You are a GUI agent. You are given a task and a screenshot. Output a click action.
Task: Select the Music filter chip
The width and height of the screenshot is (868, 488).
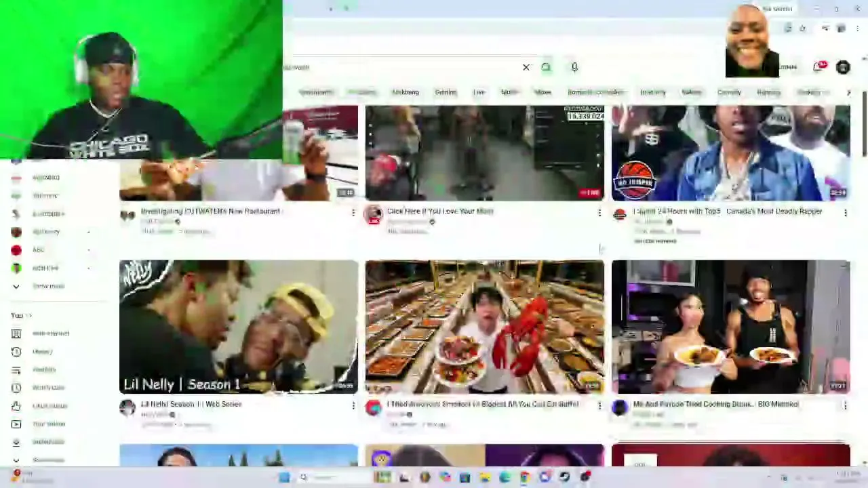pos(509,92)
